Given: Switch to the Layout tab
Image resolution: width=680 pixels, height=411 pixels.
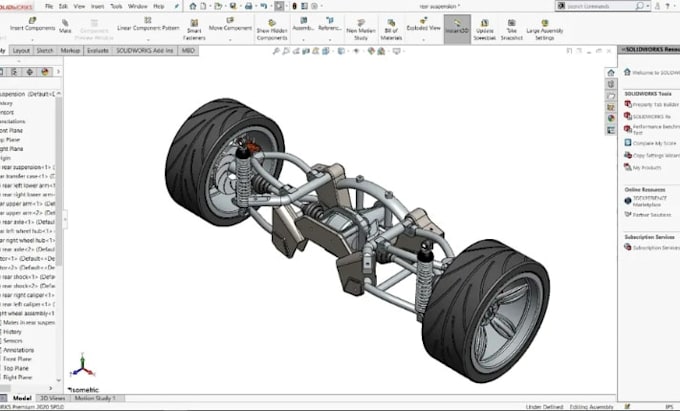Looking at the screenshot, I should (21, 51).
